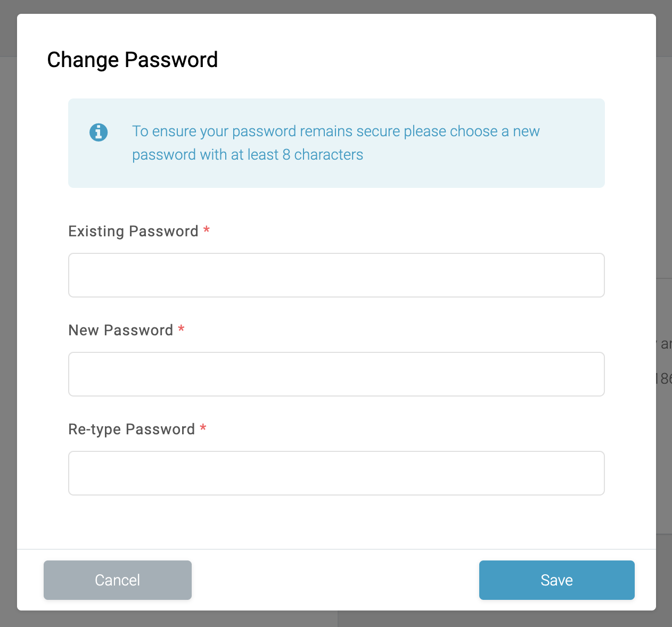Click the cut-off "ar" text at right edge
Image resolution: width=672 pixels, height=627 pixels.
(666, 344)
